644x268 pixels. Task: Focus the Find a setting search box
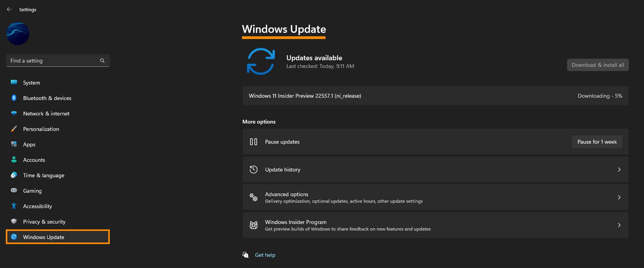[x=58, y=61]
